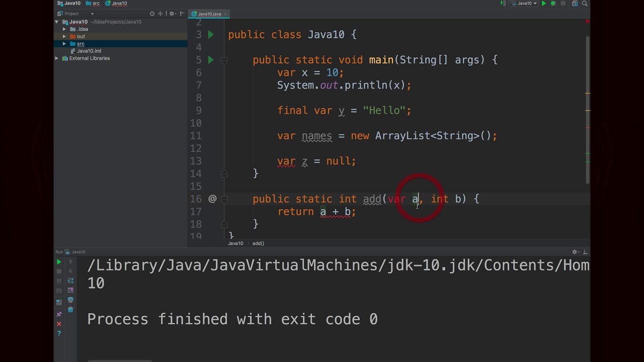
Task: Collapse main method with fold marker on line 5
Action: (x=224, y=60)
